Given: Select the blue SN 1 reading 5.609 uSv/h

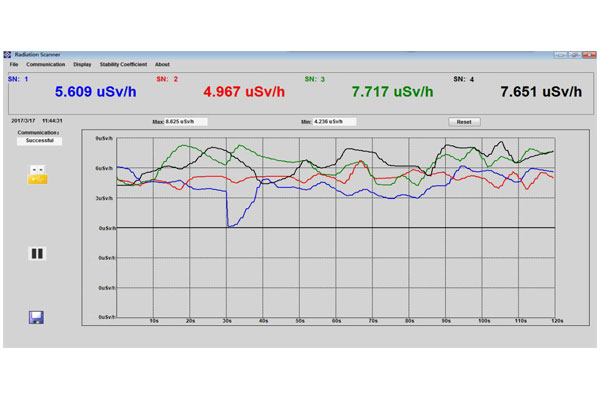Looking at the screenshot, I should point(104,92).
